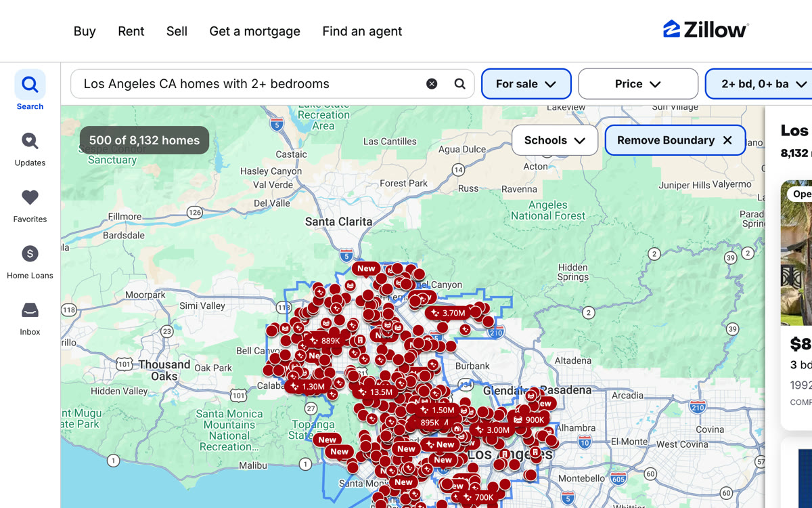812x508 pixels.
Task: Open the Search sidebar icon
Action: (30, 85)
